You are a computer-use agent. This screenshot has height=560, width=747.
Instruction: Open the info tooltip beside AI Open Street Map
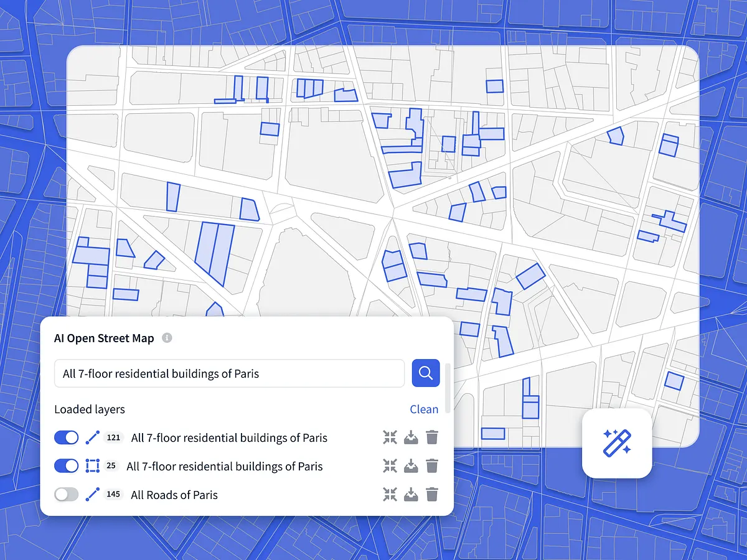pyautogui.click(x=166, y=338)
